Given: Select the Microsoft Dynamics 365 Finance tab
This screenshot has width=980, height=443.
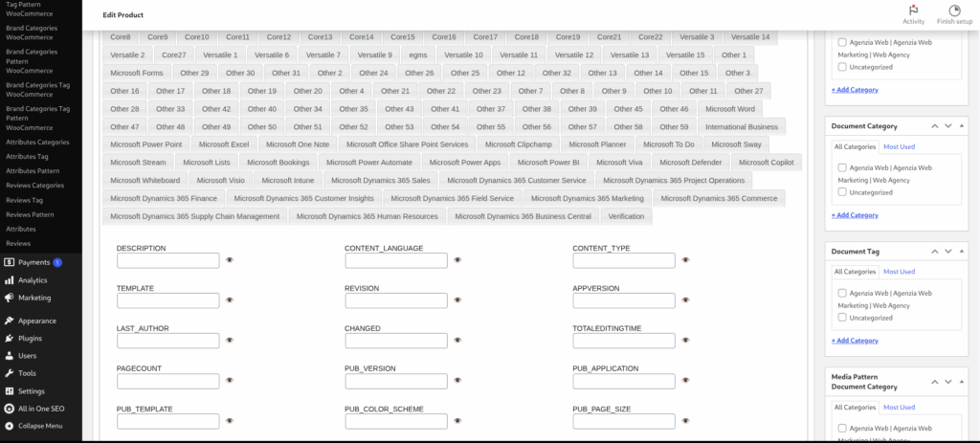Looking at the screenshot, I should tap(164, 199).
